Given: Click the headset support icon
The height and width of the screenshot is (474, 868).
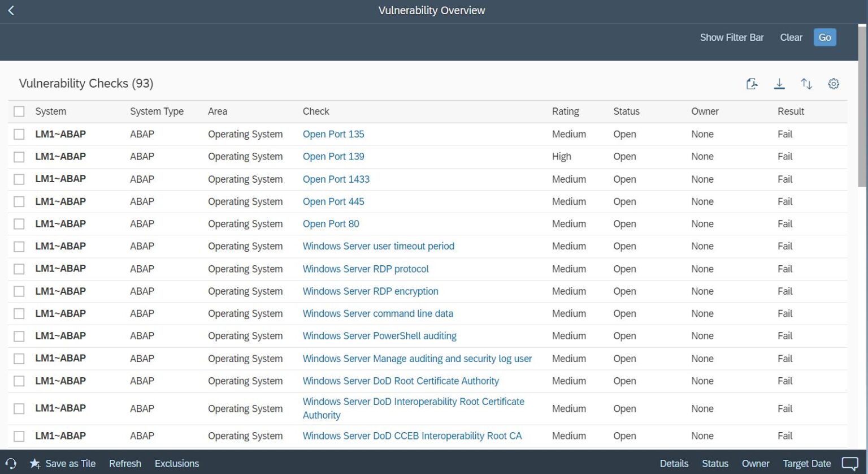Looking at the screenshot, I should click(12, 463).
